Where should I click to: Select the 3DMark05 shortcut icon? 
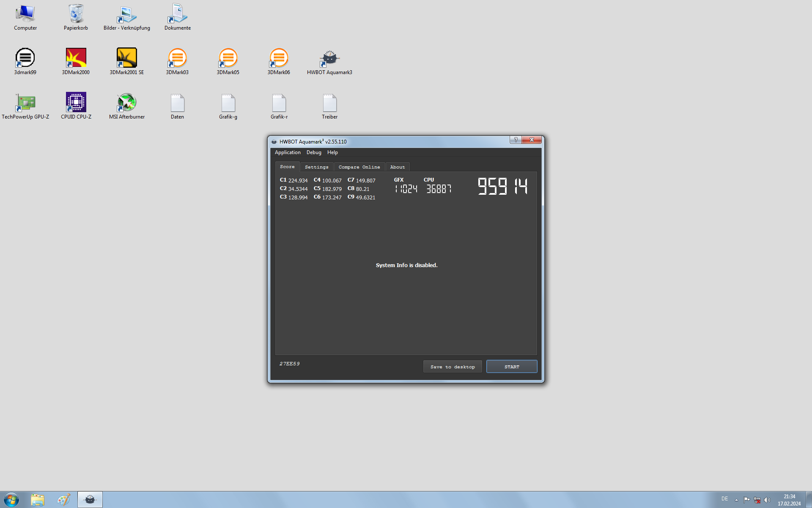(x=228, y=62)
